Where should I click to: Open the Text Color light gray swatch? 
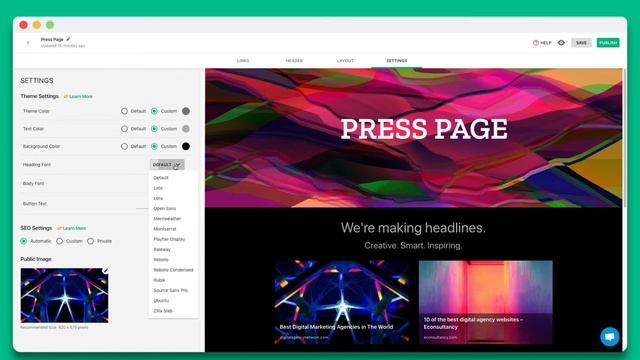click(186, 129)
